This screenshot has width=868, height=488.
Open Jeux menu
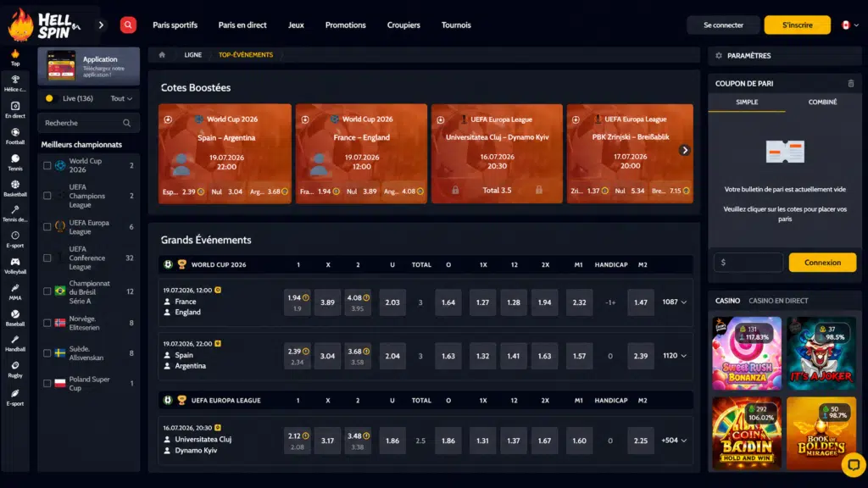pyautogui.click(x=296, y=25)
